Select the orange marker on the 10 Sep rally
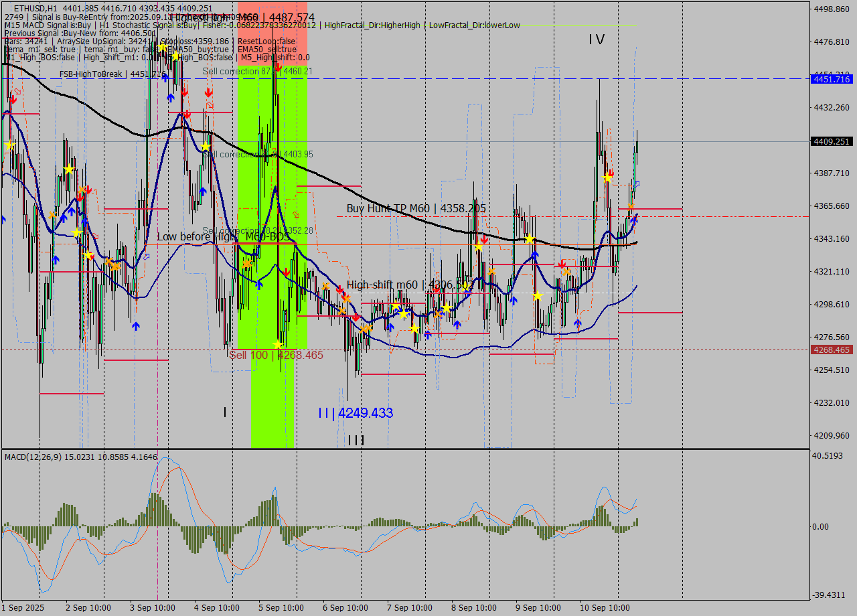This screenshot has width=857, height=616. click(631, 207)
